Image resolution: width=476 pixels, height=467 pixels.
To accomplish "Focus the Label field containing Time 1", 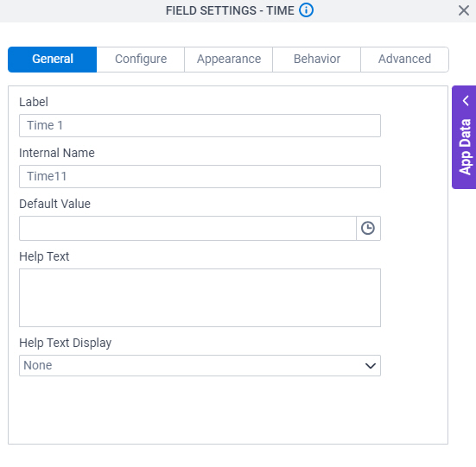I will [200, 125].
